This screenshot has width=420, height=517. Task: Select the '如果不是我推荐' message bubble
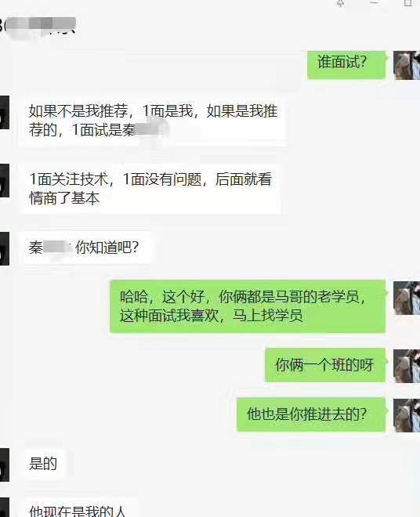[x=153, y=121]
